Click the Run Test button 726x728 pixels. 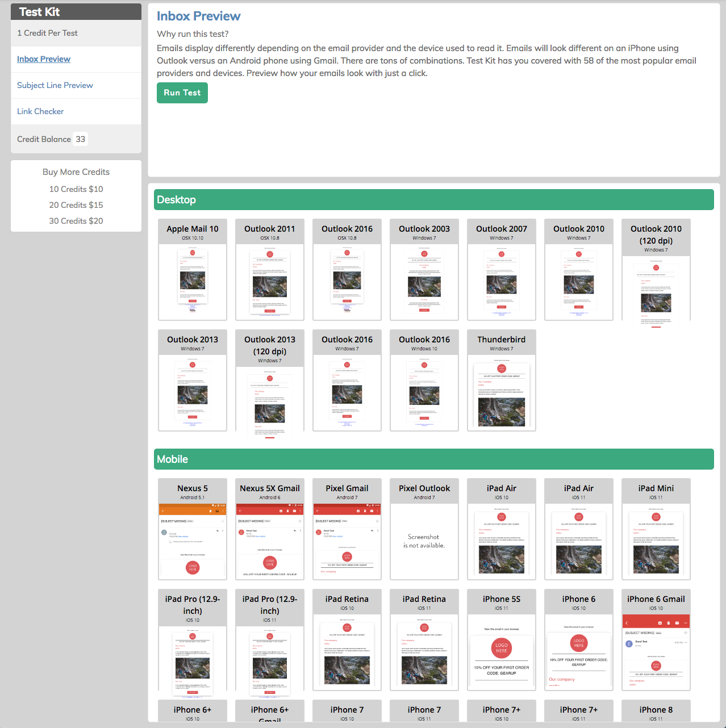pyautogui.click(x=182, y=93)
